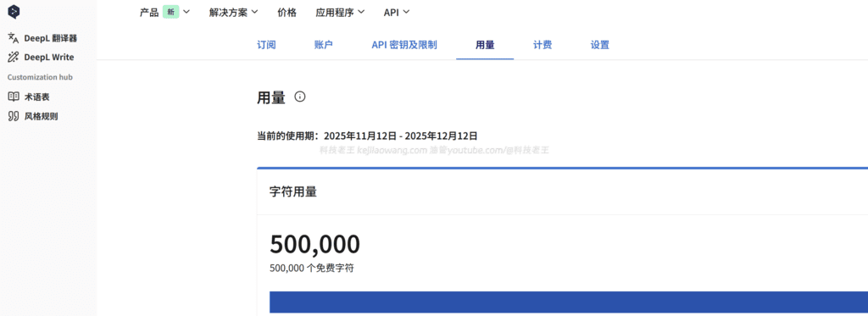Click the DeepL logo icon
The image size is (868, 316).
point(14,12)
